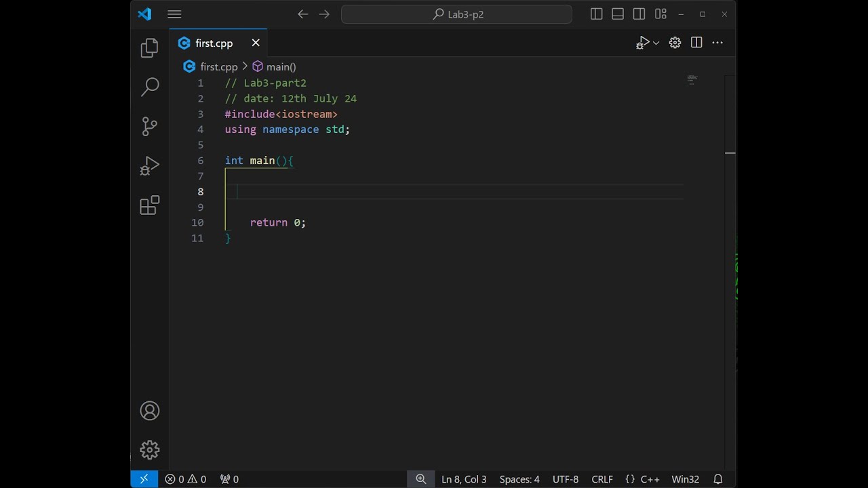Expand the run/debug dropdown arrow
Viewport: 868px width, 488px height.
click(x=656, y=43)
